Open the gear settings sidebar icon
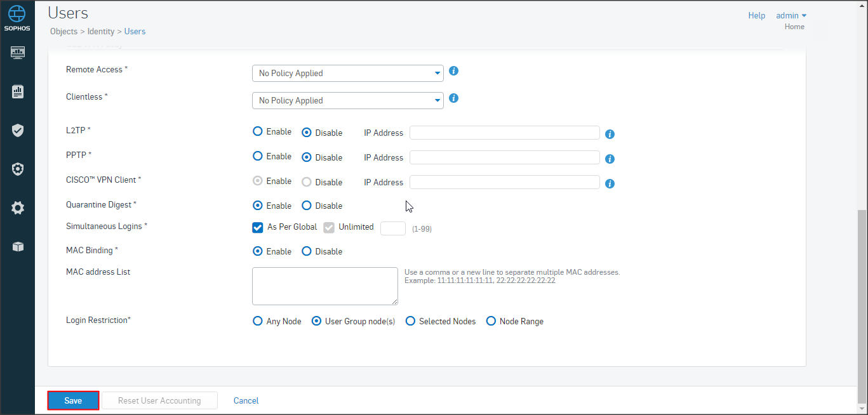Screen dimensions: 868x415 [18, 208]
